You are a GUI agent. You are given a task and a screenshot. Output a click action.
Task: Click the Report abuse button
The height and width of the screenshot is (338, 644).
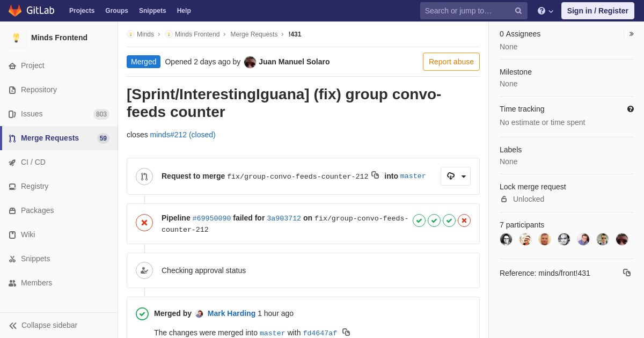451,62
